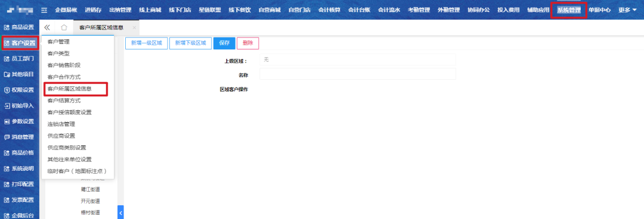Choose 客户合作方式 from the submenu

click(64, 77)
